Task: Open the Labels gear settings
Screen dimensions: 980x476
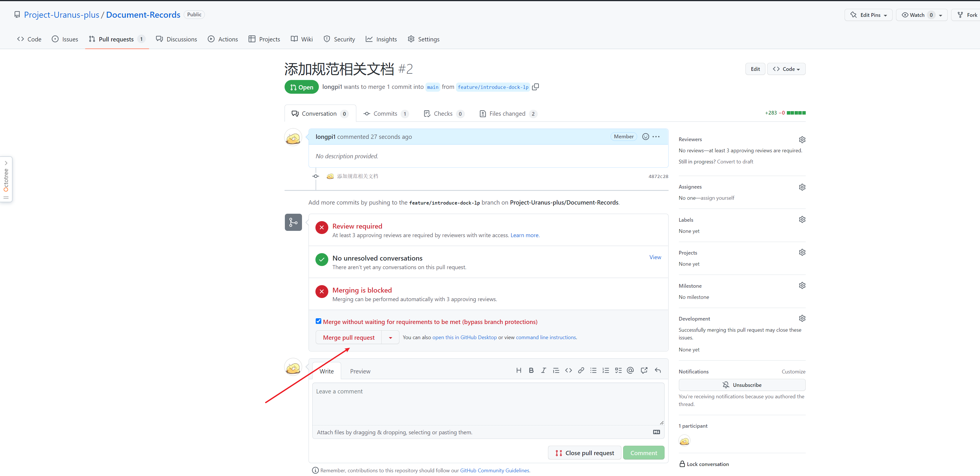Action: point(802,219)
